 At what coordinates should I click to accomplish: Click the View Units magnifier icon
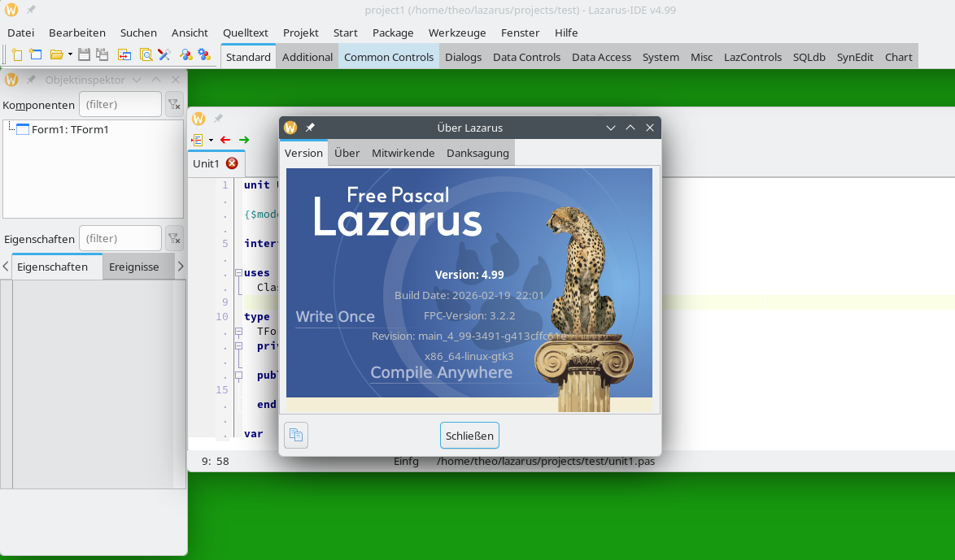pyautogui.click(x=146, y=55)
